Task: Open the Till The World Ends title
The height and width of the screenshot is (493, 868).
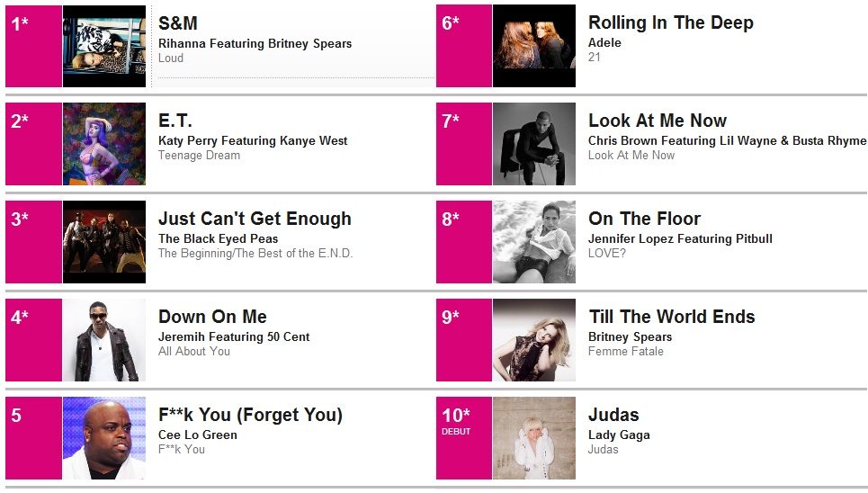Action: 672,317
